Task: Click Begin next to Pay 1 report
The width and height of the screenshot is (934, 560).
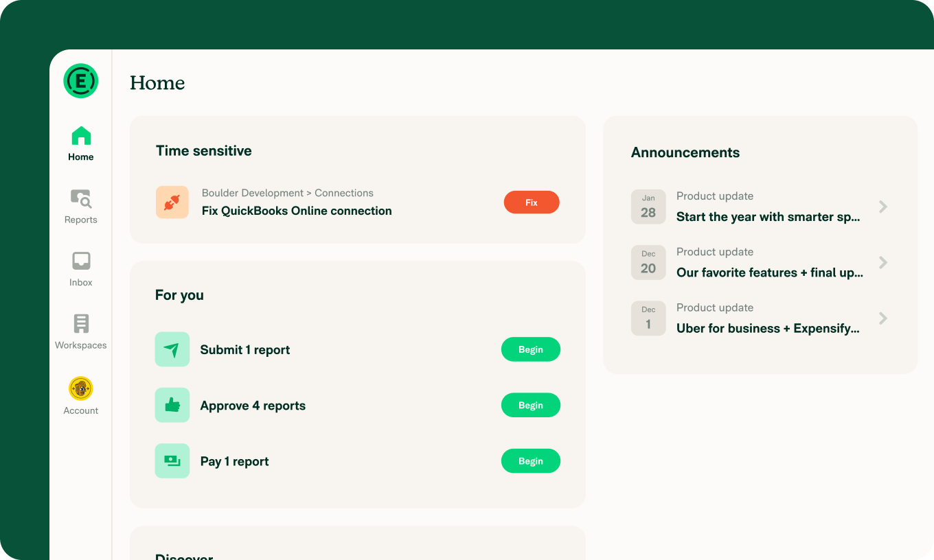Action: point(530,460)
